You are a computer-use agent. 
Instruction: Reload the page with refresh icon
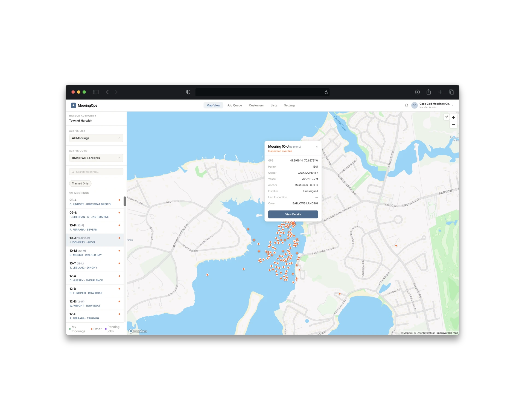[x=326, y=92]
